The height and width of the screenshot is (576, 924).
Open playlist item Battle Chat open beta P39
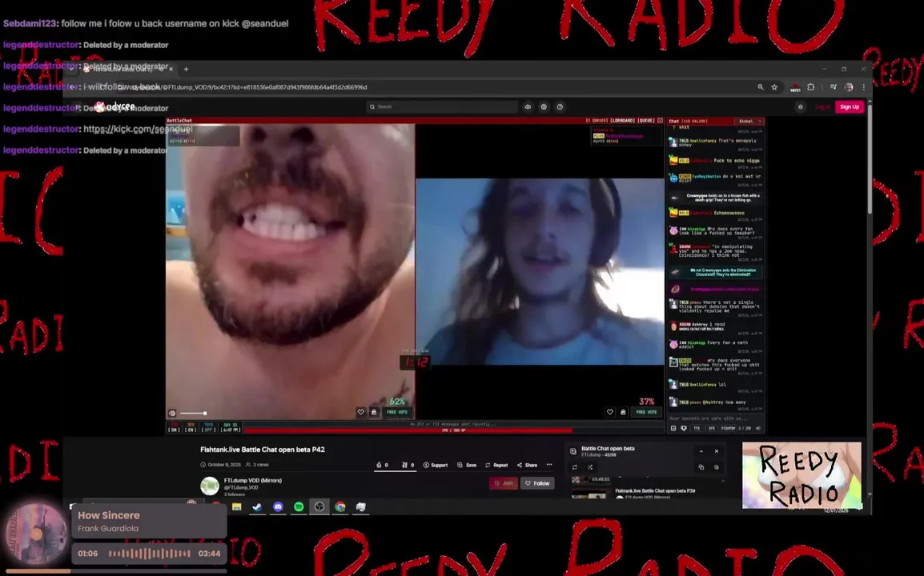coord(655,490)
